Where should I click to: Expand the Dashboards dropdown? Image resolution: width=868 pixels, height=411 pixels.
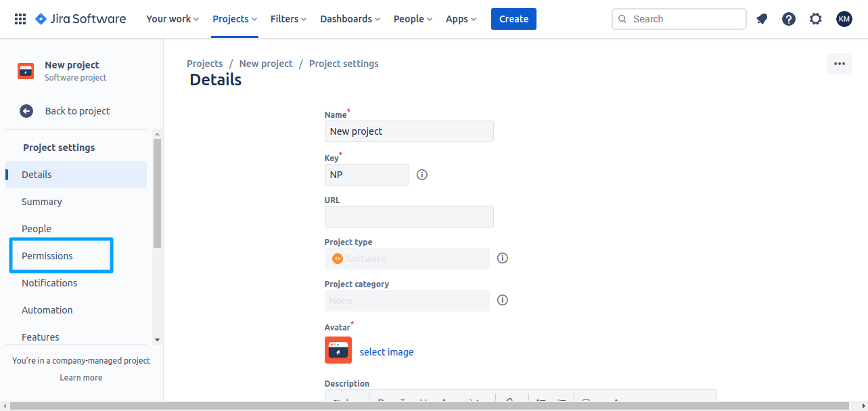point(350,19)
